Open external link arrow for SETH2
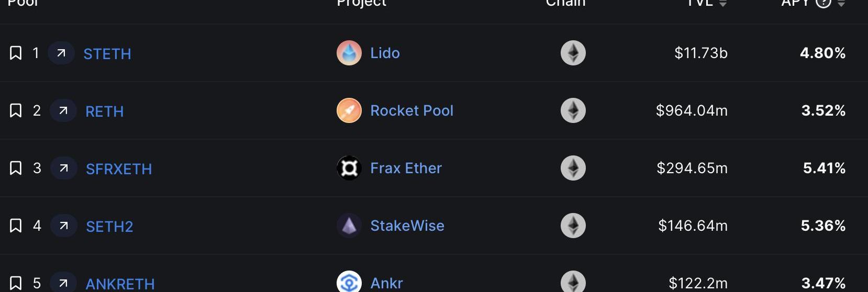Viewport: 868px width, 292px height. point(64,226)
